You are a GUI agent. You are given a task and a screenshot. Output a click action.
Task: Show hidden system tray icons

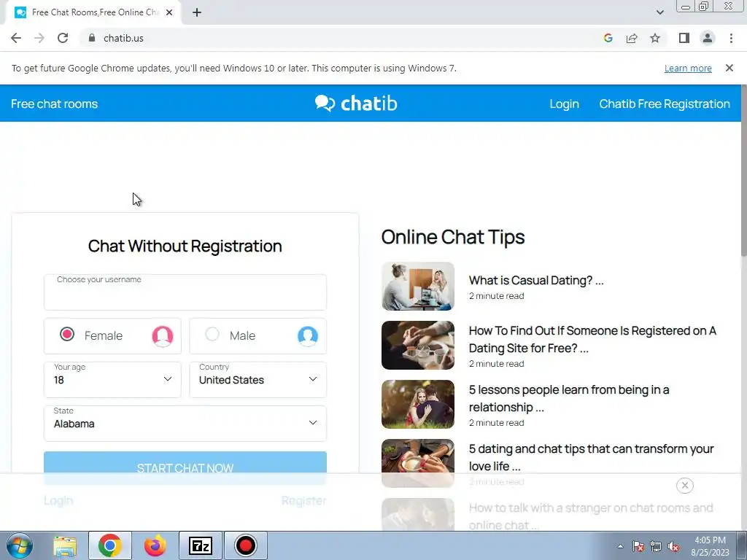[x=620, y=546]
